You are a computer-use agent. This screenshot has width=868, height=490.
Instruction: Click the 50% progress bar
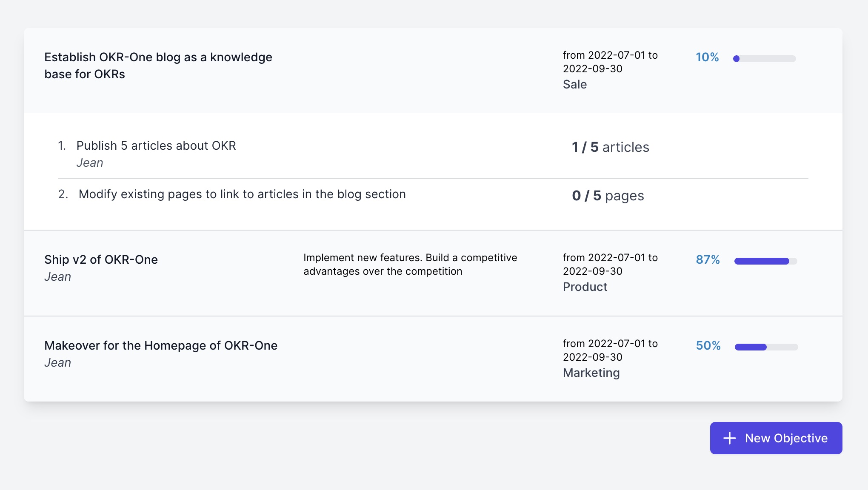pyautogui.click(x=766, y=347)
